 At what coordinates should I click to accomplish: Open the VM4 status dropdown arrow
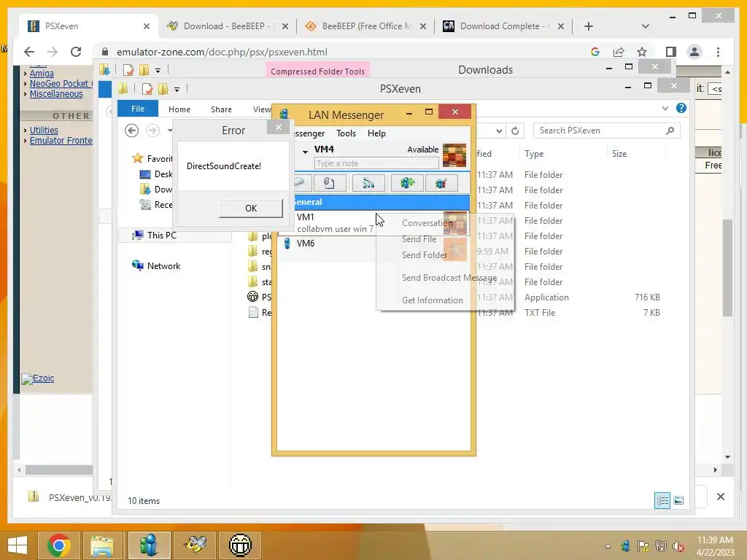305,152
